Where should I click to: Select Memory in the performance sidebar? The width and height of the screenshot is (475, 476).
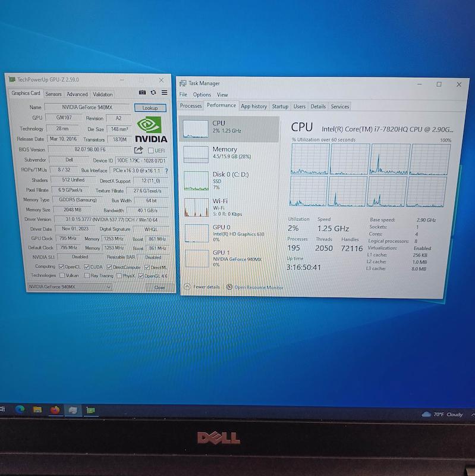(229, 154)
